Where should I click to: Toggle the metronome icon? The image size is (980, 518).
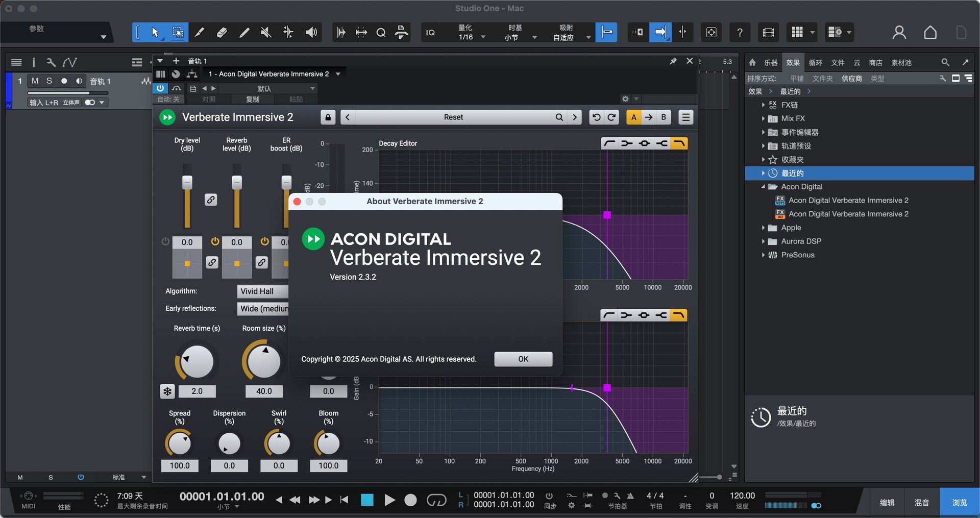click(630, 496)
